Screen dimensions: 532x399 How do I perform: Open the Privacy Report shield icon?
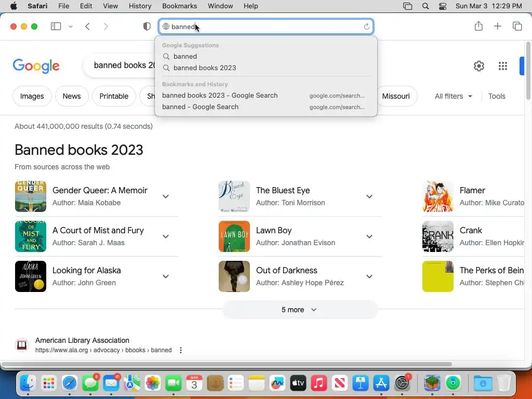tap(147, 26)
